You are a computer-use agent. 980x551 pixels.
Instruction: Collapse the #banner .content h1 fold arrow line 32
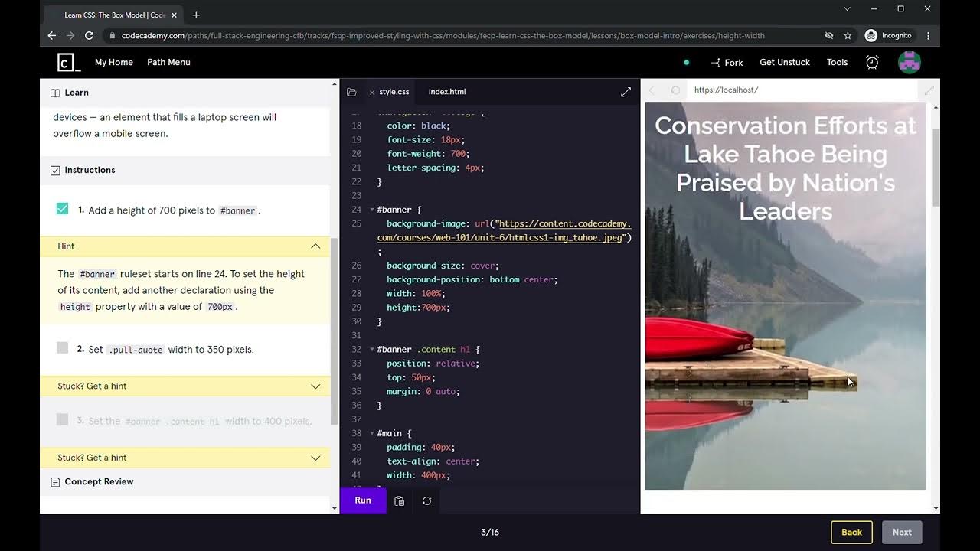click(x=372, y=350)
